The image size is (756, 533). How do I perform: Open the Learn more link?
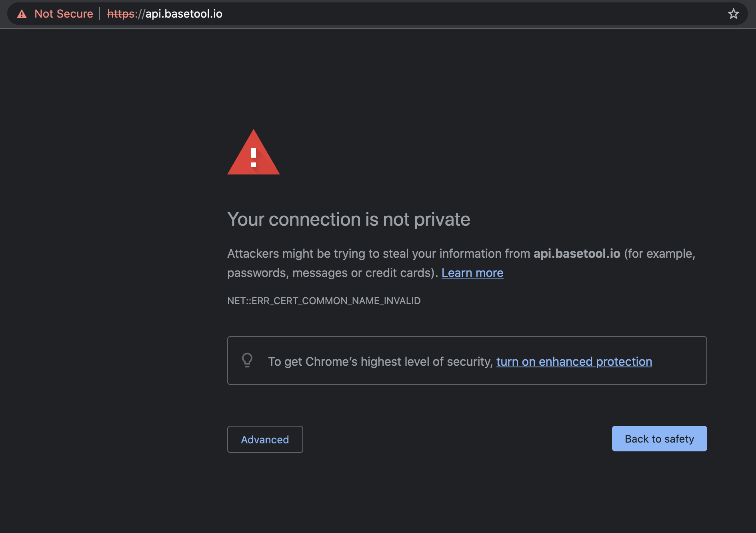click(x=472, y=273)
